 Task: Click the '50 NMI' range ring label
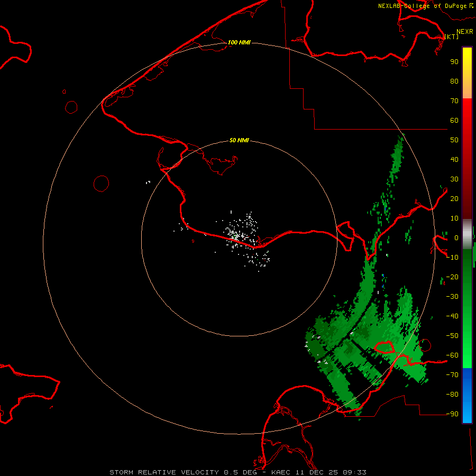coord(239,140)
